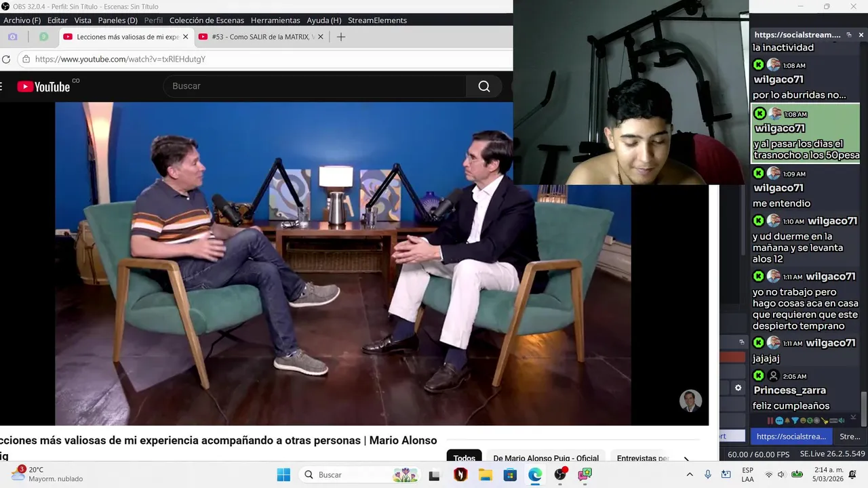Image resolution: width=868 pixels, height=488 pixels.
Task: Click the site info lock icon
Action: [26, 59]
